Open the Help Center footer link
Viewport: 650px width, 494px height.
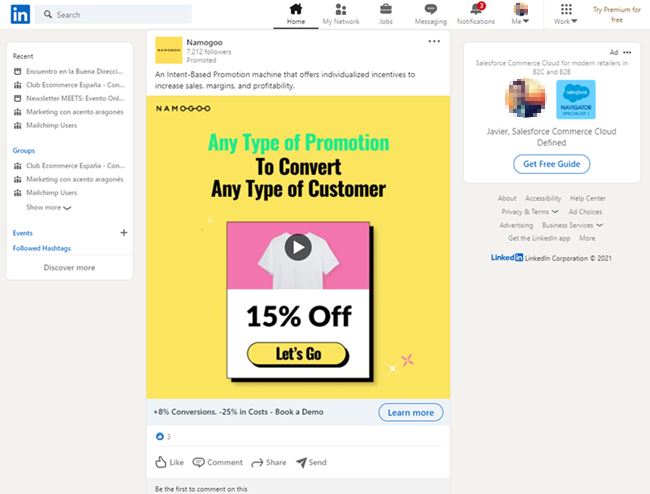[x=587, y=199]
